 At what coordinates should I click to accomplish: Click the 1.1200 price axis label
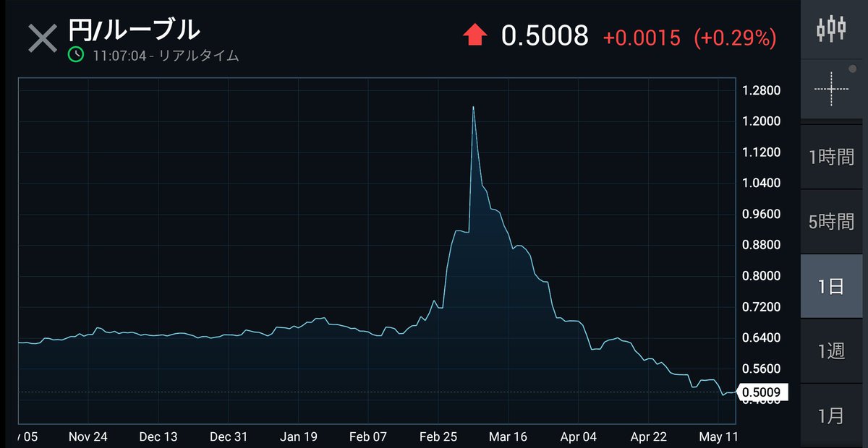click(761, 152)
